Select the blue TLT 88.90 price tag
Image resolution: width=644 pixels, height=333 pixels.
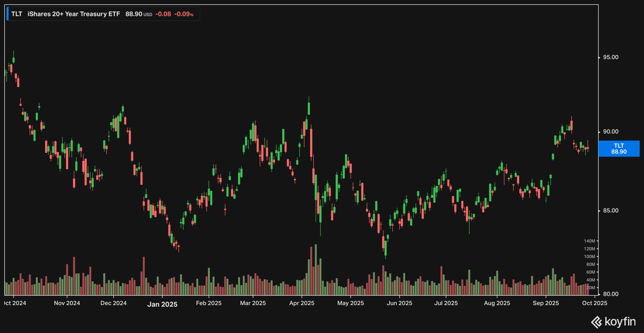(619, 149)
